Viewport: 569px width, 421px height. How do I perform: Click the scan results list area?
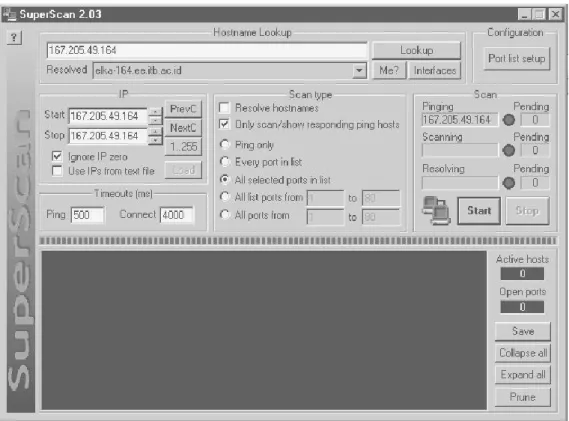[x=264, y=330]
